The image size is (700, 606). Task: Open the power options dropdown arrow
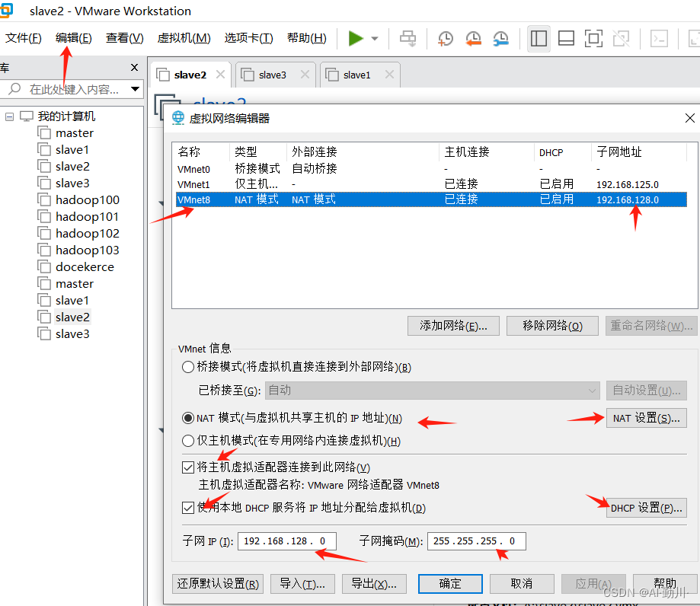(375, 39)
